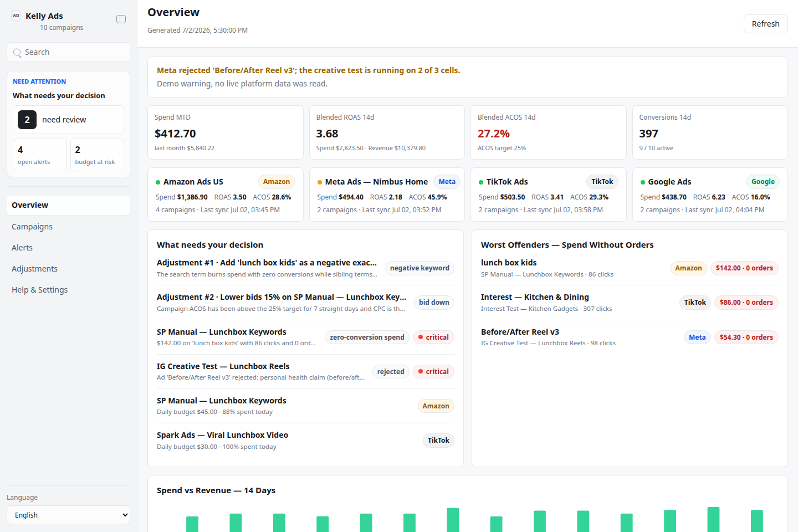Click the Conversions 14d 397 card
The width and height of the screenshot is (798, 532).
pyautogui.click(x=710, y=132)
